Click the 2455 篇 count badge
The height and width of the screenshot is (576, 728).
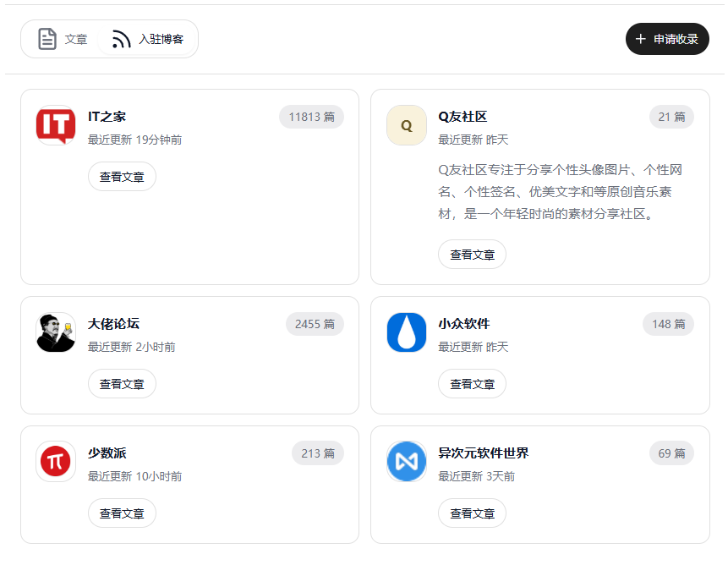pos(315,324)
